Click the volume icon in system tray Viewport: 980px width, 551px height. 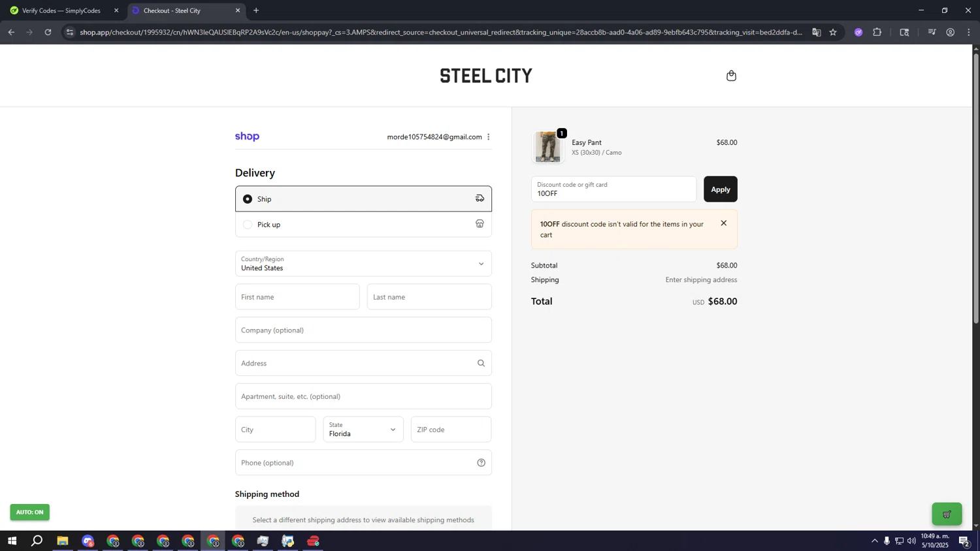pos(911,541)
